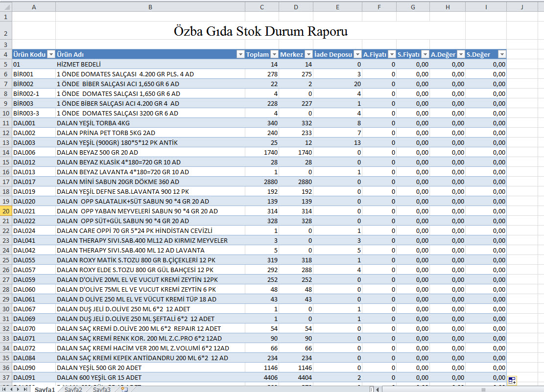The width and height of the screenshot is (544, 392).
Task: Select product code cell 'DAL021'
Action: click(34, 211)
